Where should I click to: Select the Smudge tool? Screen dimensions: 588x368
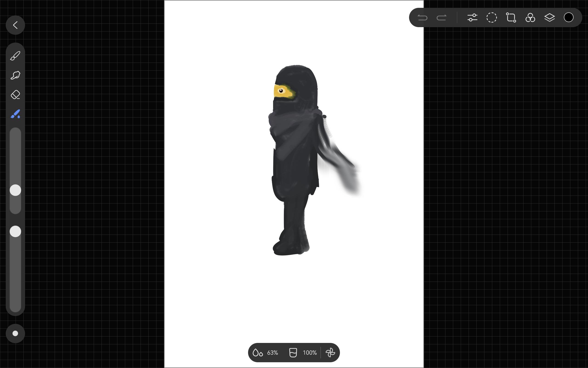(x=15, y=75)
